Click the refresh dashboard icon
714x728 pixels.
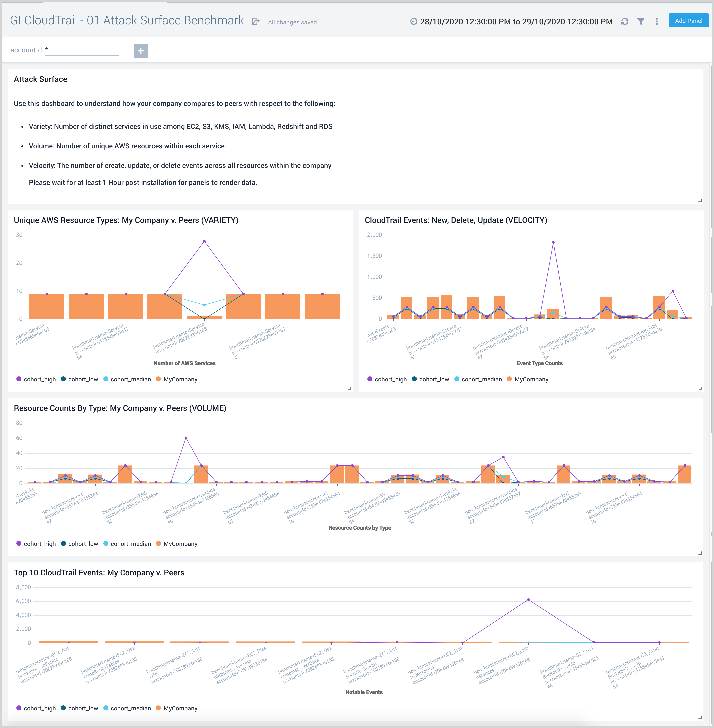(x=625, y=22)
